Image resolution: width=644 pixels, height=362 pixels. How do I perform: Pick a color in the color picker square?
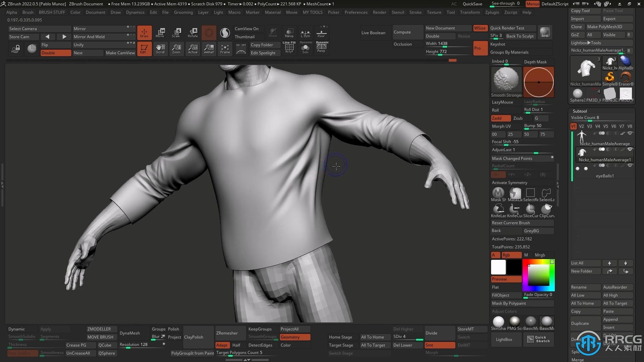click(x=538, y=275)
